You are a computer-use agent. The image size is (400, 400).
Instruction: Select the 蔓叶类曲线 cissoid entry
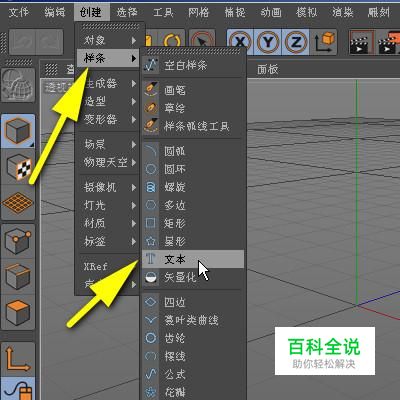pyautogui.click(x=193, y=320)
